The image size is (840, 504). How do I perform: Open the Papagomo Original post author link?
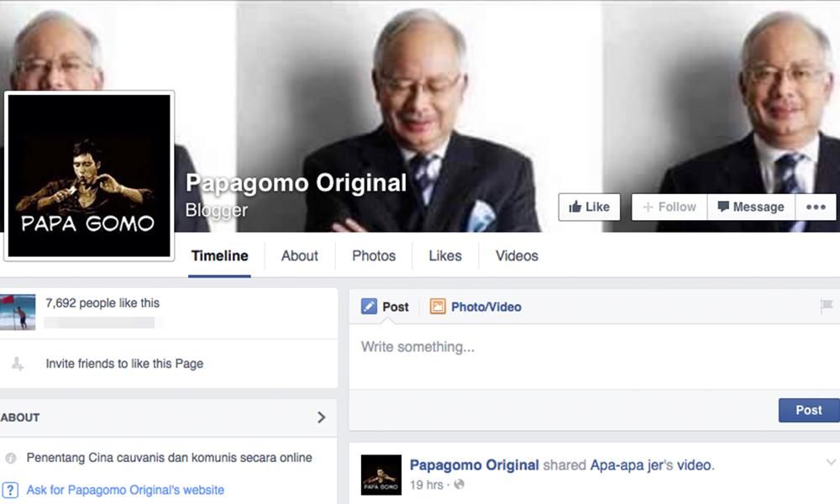coord(474,465)
